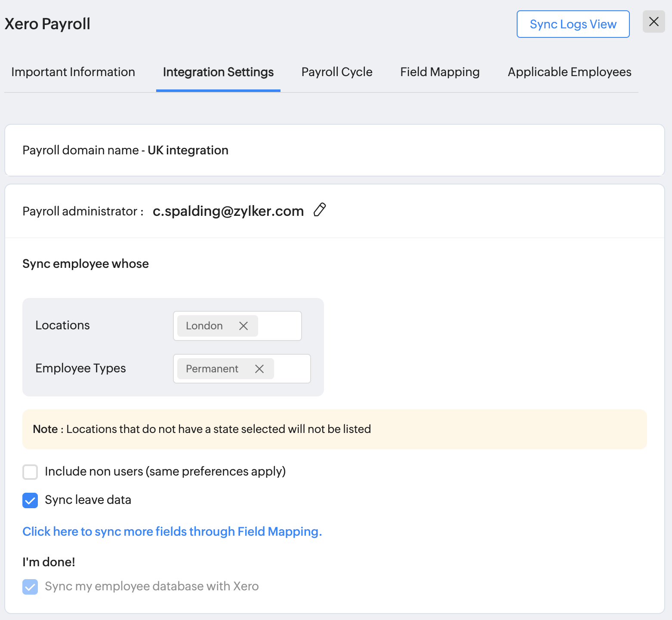Click the UK integration domain name
The image size is (672, 620).
coord(188,150)
